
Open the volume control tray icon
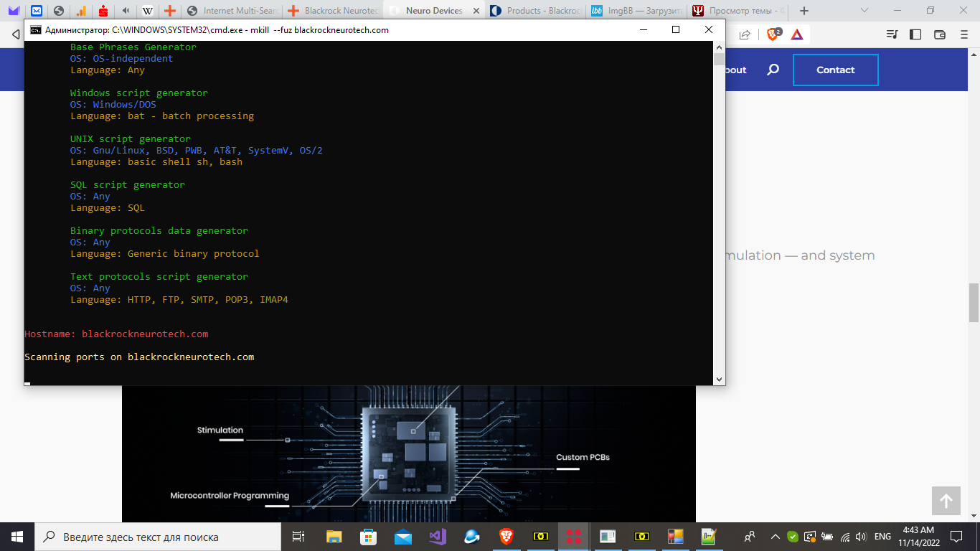point(861,537)
